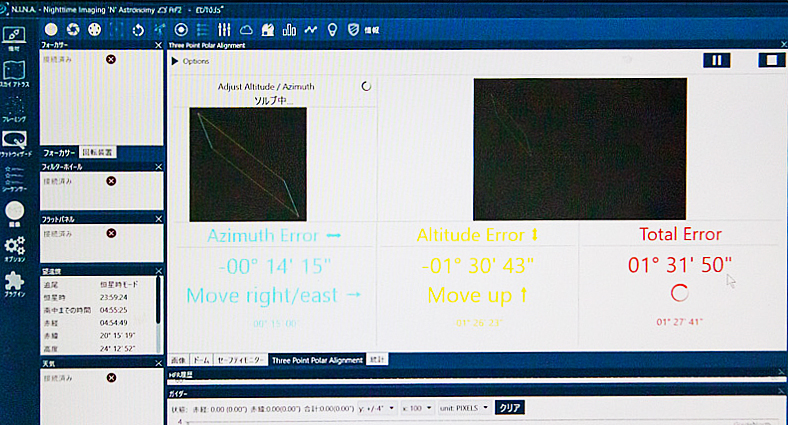Screen dimensions: 788x425
Task: Close the 天気 weather panel
Action: point(159,363)
